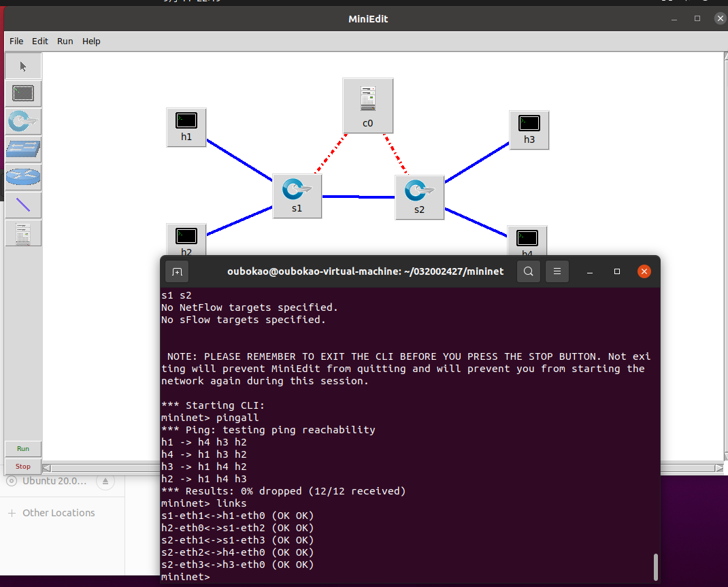
Task: Open terminal search
Action: pyautogui.click(x=529, y=271)
